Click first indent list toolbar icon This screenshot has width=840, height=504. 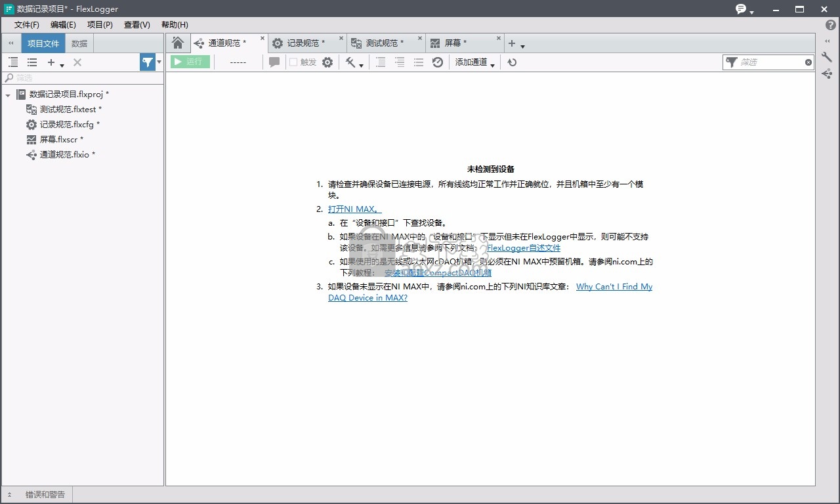click(381, 62)
